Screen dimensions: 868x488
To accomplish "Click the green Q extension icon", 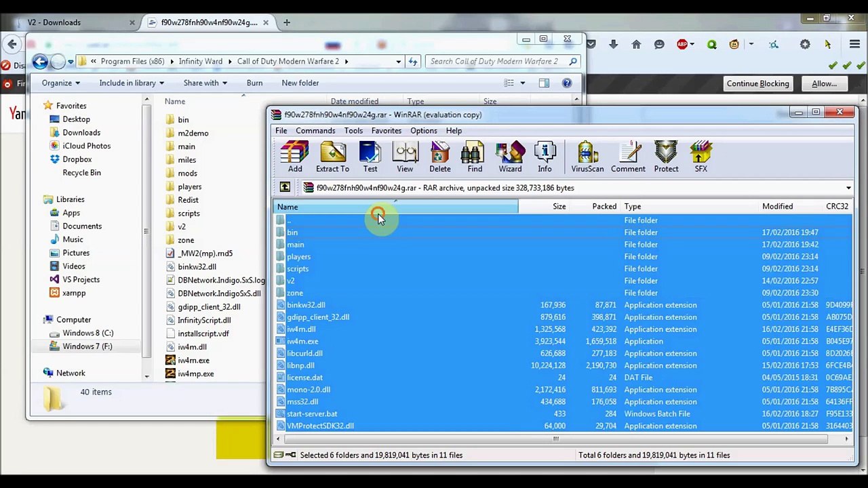I will click(711, 45).
